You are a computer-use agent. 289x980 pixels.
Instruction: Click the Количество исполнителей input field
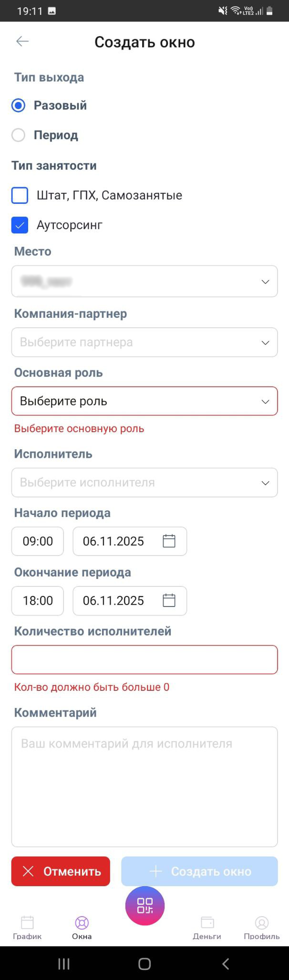144,660
